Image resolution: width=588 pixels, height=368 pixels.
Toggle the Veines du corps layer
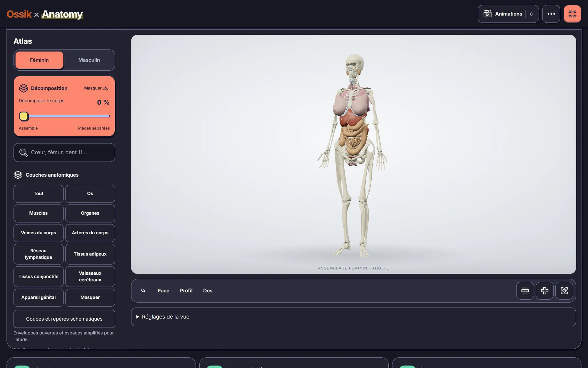39,233
